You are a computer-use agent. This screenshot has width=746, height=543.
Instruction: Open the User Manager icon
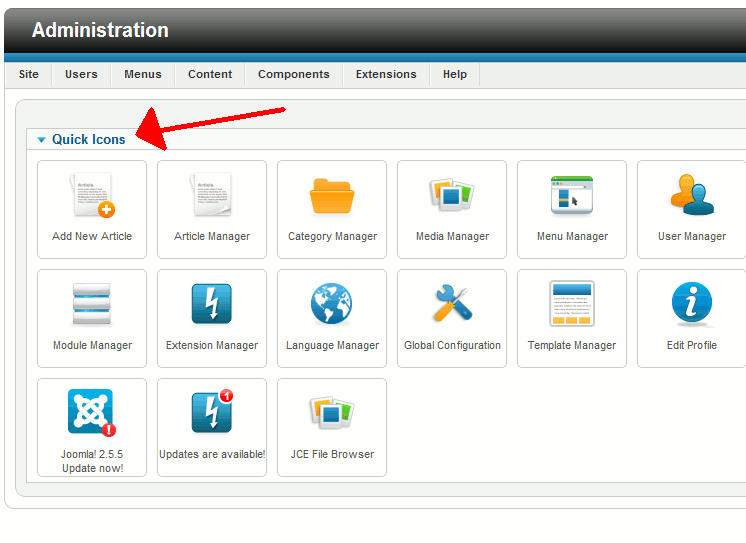click(x=691, y=196)
